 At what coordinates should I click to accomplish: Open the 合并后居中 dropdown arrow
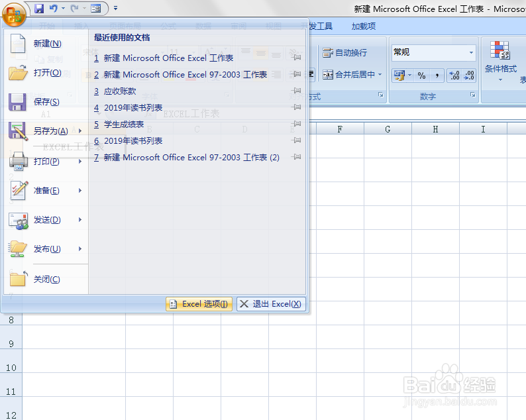click(380, 74)
